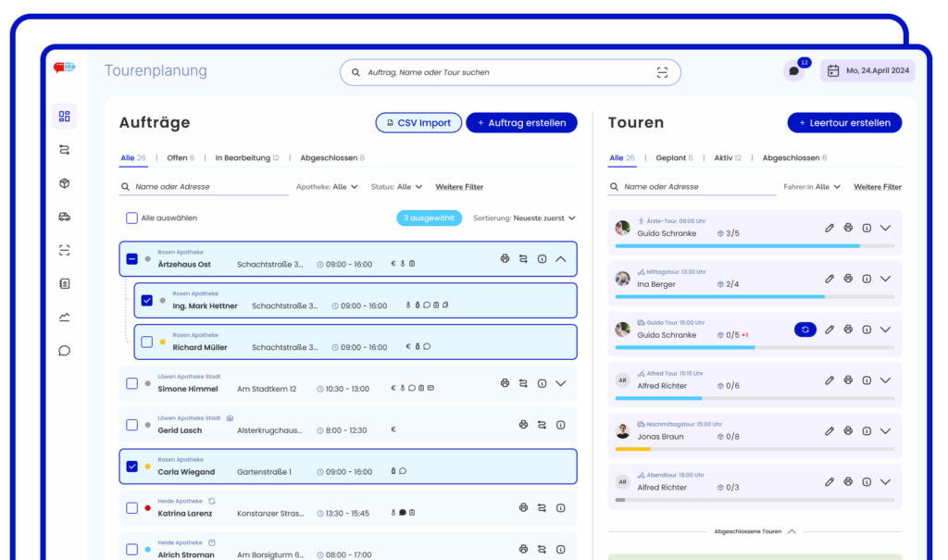Edit the Nachmittagstour of Jonas Braun

click(829, 431)
